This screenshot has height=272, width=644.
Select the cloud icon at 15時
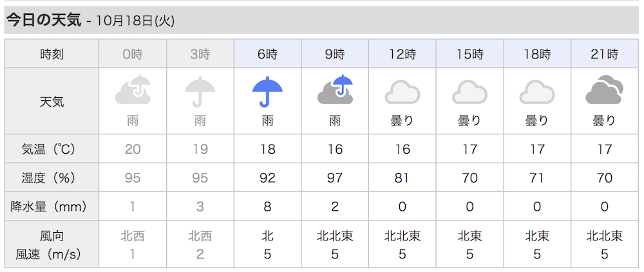pyautogui.click(x=469, y=93)
